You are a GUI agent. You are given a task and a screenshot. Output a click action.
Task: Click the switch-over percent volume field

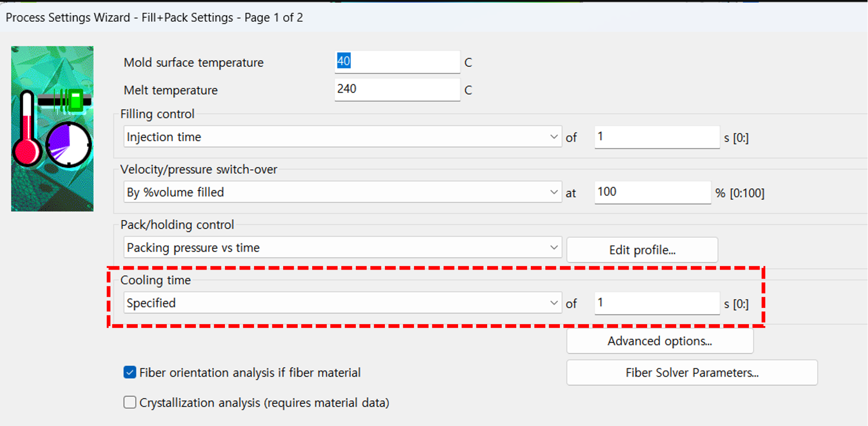653,192
